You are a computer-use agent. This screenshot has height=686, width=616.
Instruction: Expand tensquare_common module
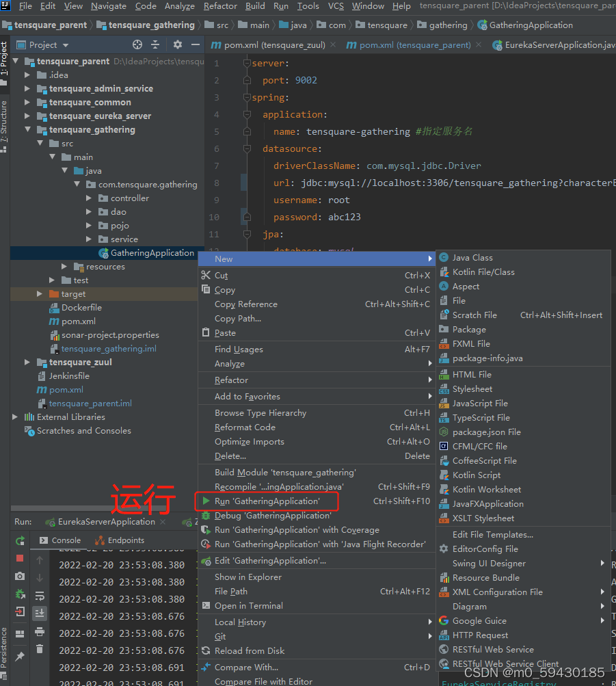pos(27,103)
